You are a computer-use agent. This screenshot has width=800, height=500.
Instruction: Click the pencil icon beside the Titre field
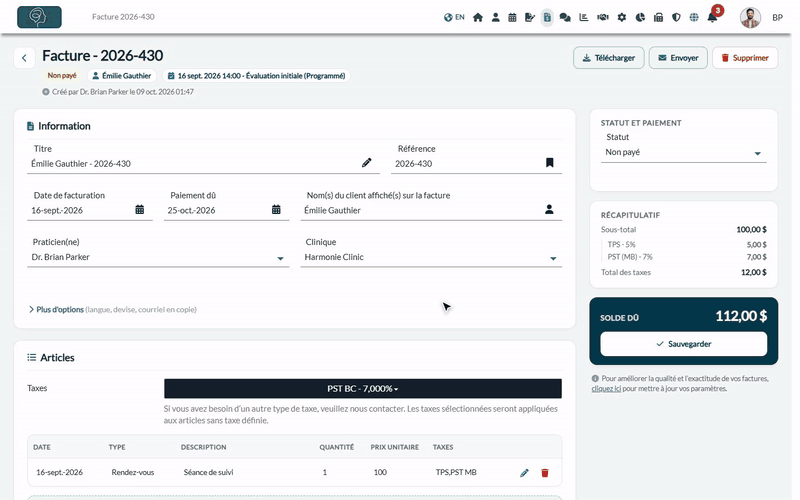click(x=366, y=163)
